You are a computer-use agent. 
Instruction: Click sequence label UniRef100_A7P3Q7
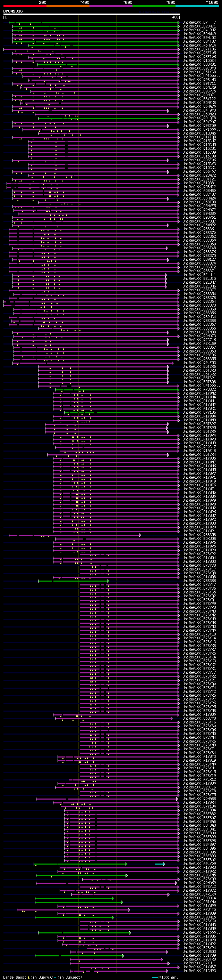(x=199, y=221)
